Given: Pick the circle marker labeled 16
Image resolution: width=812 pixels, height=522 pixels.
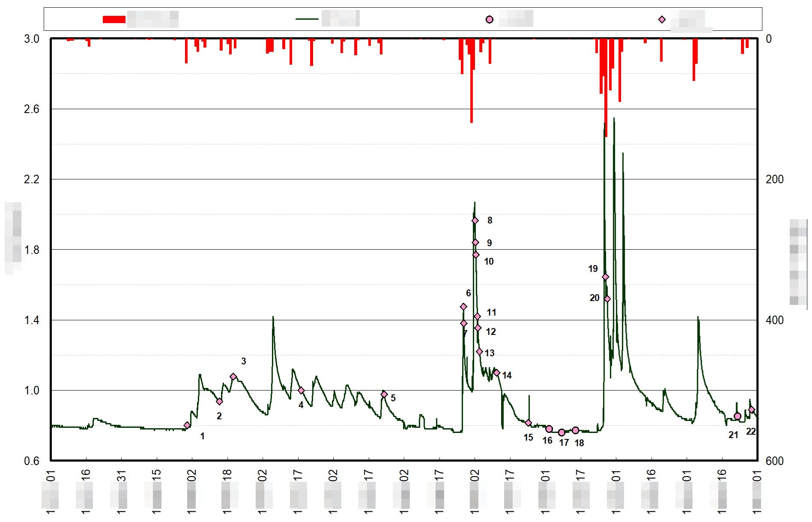Looking at the screenshot, I should [x=549, y=429].
